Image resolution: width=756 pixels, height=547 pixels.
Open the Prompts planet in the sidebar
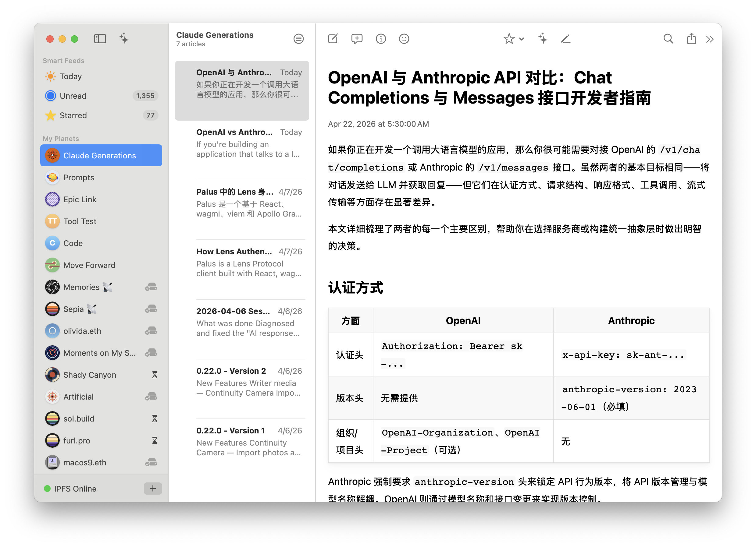(79, 178)
